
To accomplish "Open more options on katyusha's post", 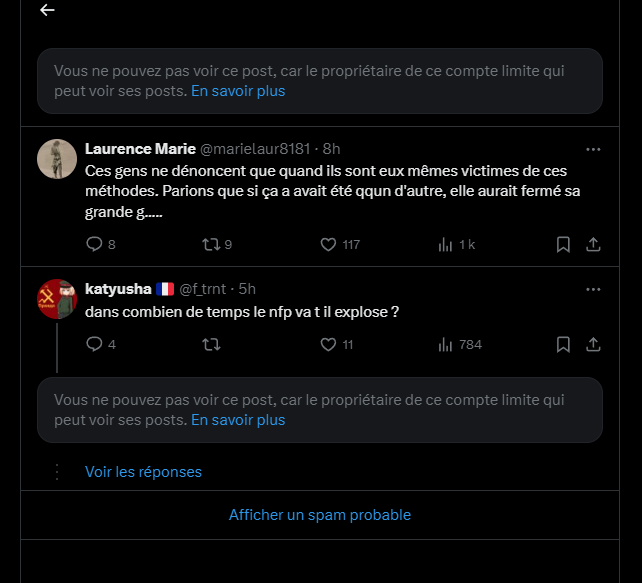I will click(x=593, y=290).
